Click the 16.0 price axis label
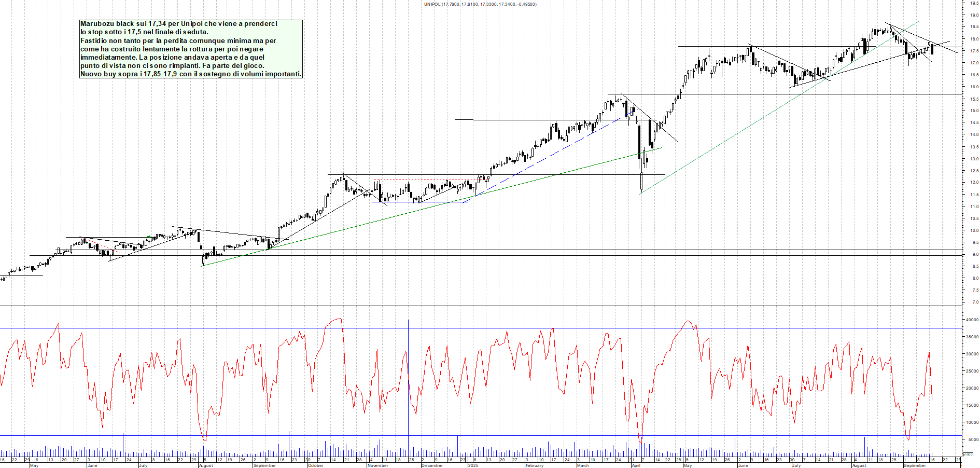This screenshot has height=468, width=980. 973,87
